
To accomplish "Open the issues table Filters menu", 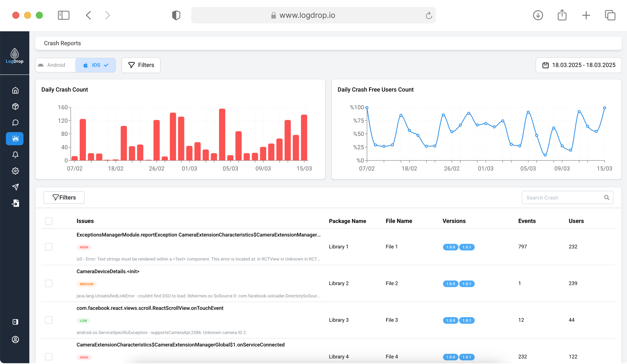I will 64,198.
